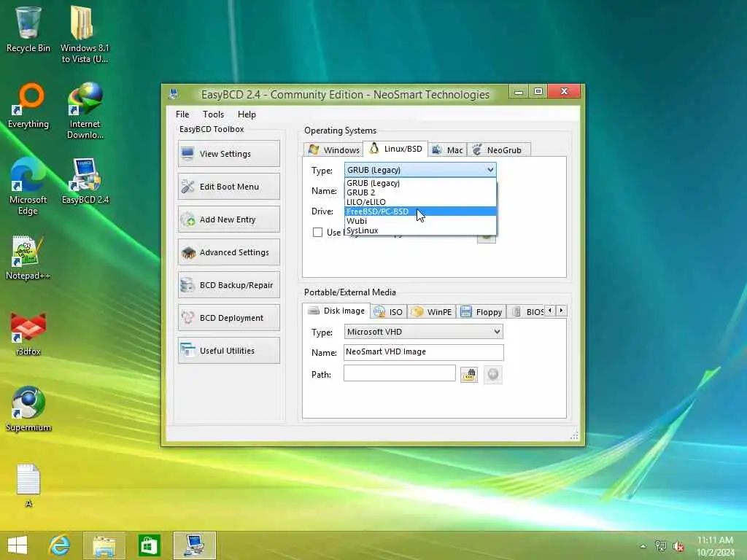Choose Wubi from the list
This screenshot has height=560, width=747.
(x=420, y=221)
